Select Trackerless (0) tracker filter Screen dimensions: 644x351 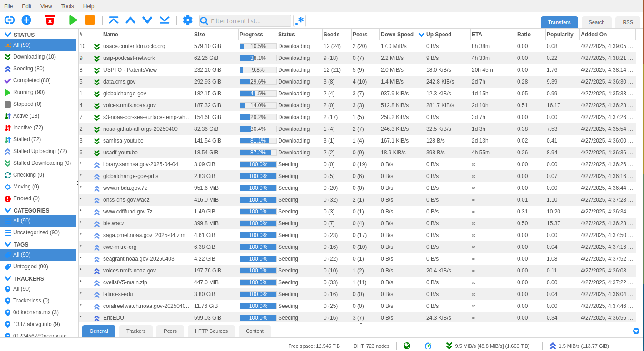click(38, 301)
